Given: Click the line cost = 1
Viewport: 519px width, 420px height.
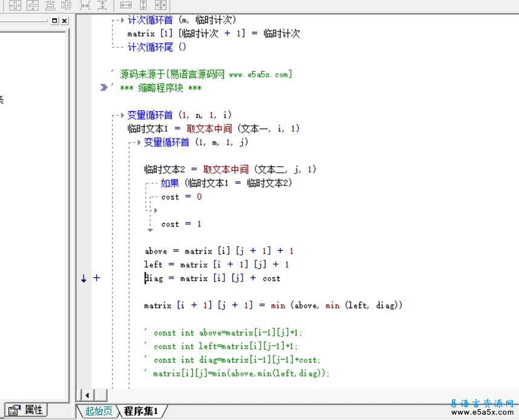Looking at the screenshot, I should (x=181, y=224).
